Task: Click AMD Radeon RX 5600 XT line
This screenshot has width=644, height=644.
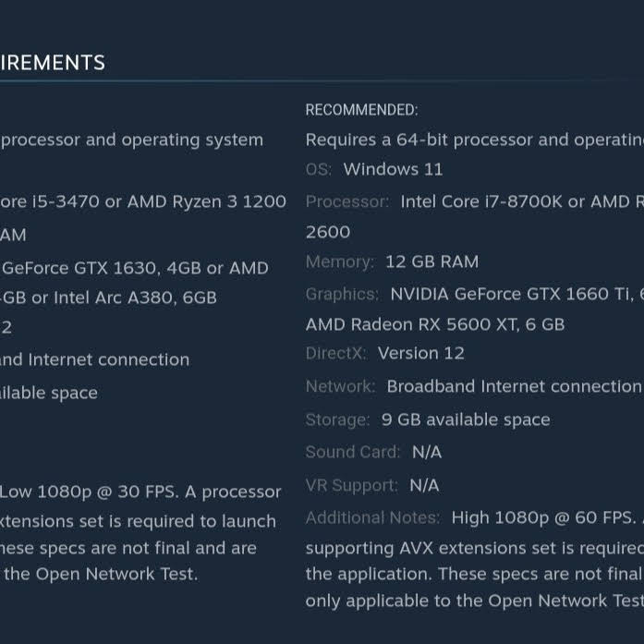Action: point(435,324)
